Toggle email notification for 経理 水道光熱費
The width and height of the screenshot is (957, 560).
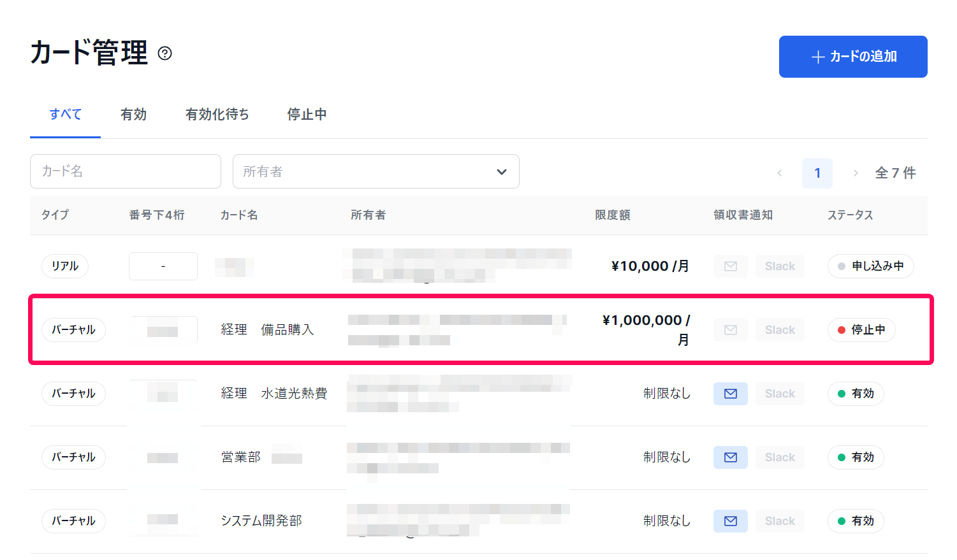731,394
